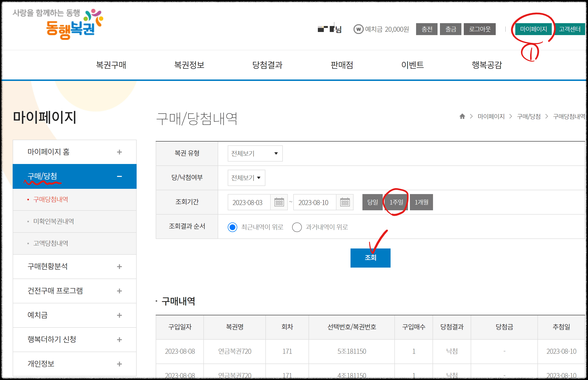This screenshot has height=380, width=588.
Task: Click 구매/당첨 breadcrumb link
Action: click(529, 116)
